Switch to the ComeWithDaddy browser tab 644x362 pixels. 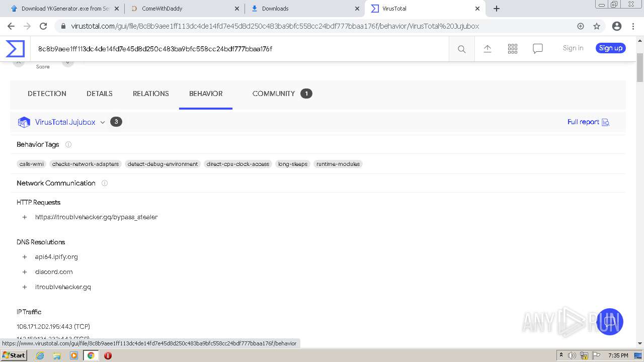184,9
